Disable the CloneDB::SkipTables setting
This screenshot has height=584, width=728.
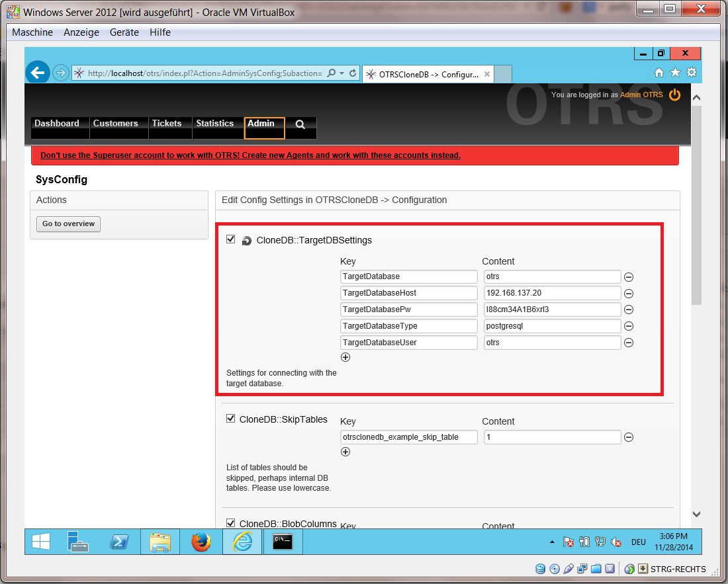[230, 418]
